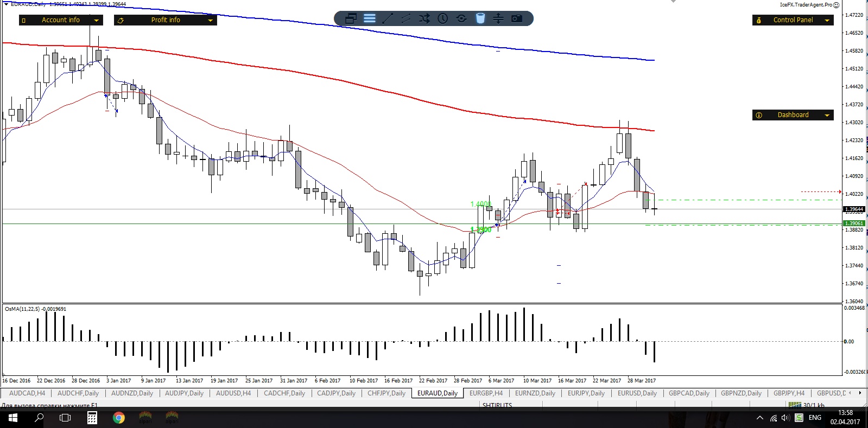Click the 28 Mar 2017 date on time axis
The width and height of the screenshot is (868, 428).
point(641,381)
